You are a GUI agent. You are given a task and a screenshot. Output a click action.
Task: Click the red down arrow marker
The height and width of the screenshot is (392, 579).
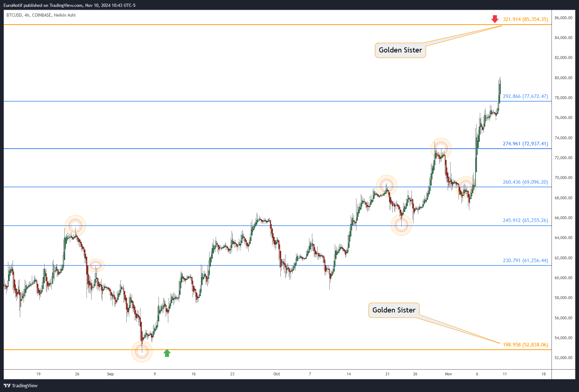[x=495, y=19]
